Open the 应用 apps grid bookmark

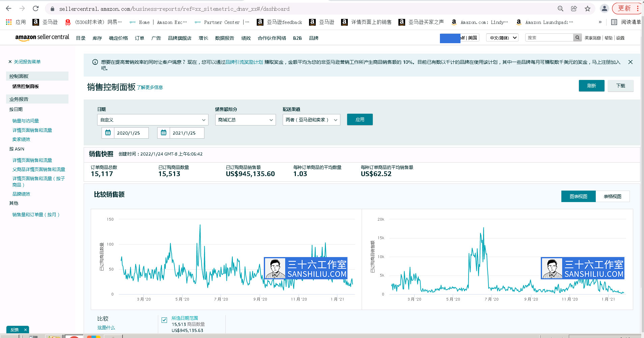click(16, 22)
